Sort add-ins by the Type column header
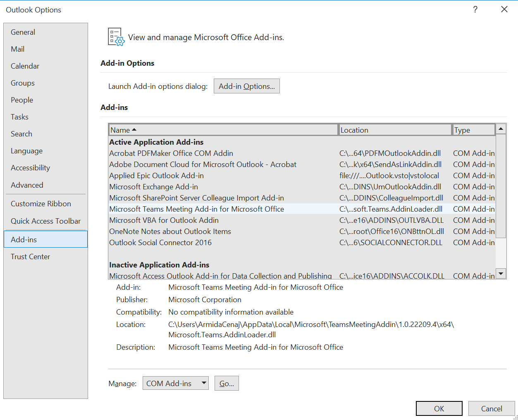The image size is (518, 420). click(473, 129)
